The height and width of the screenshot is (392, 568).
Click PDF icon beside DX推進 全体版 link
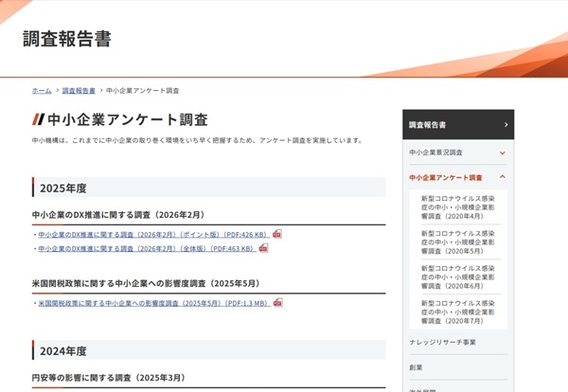[x=263, y=248]
